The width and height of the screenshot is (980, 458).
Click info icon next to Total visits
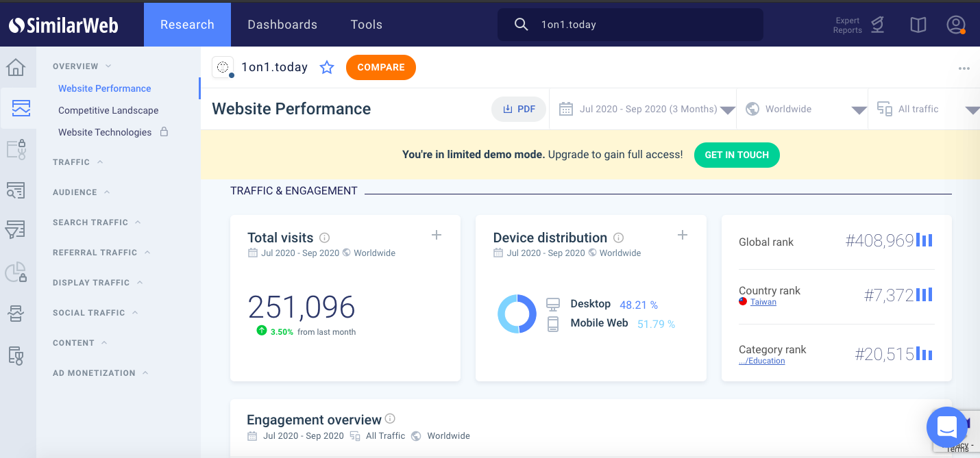(x=325, y=238)
